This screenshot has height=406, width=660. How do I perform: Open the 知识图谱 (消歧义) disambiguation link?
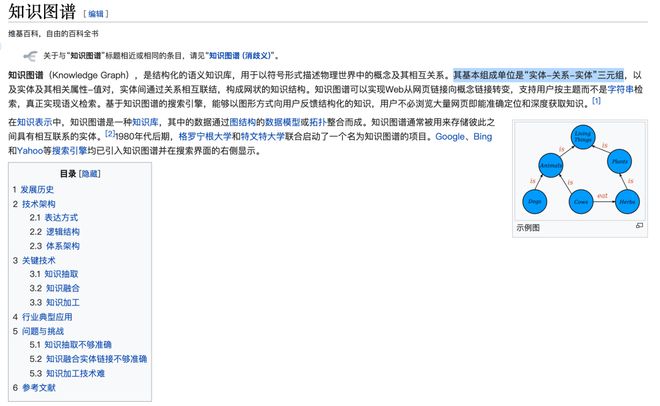tap(240, 56)
